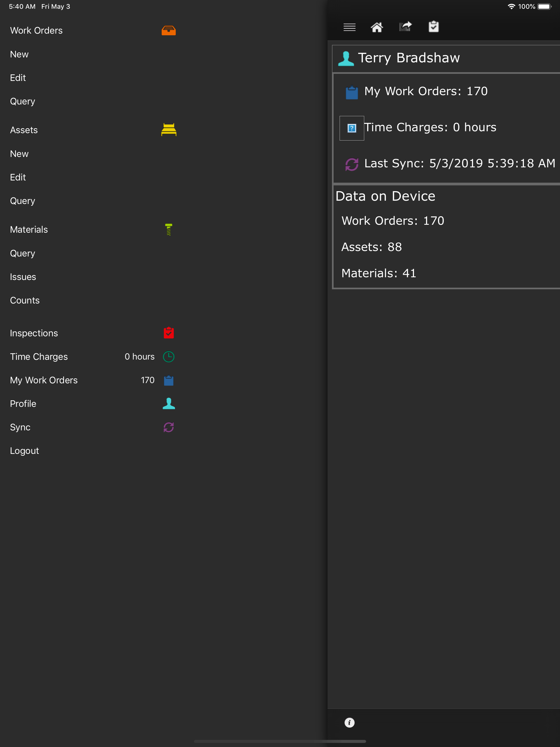This screenshot has width=560, height=747.
Task: Tap the info icon at the bottom
Action: [349, 722]
